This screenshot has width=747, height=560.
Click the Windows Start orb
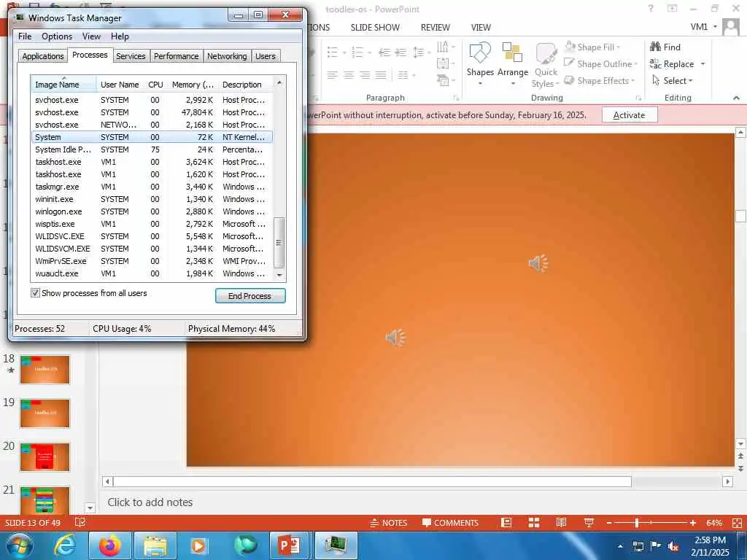(20, 545)
